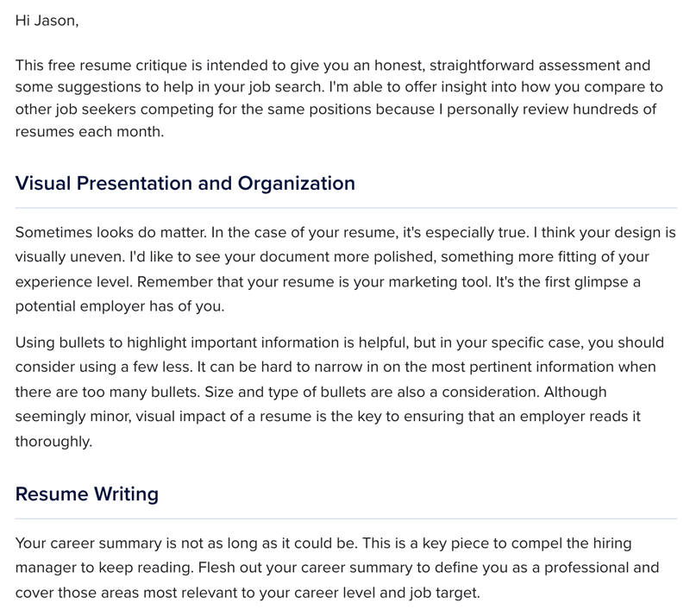Click the divider line under Visual Presentation heading
Screen dimensions: 690x616
pos(346,207)
